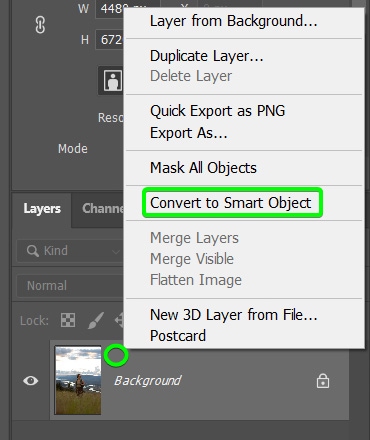
Task: Choose Duplicate Layer from context menu
Action: [207, 56]
